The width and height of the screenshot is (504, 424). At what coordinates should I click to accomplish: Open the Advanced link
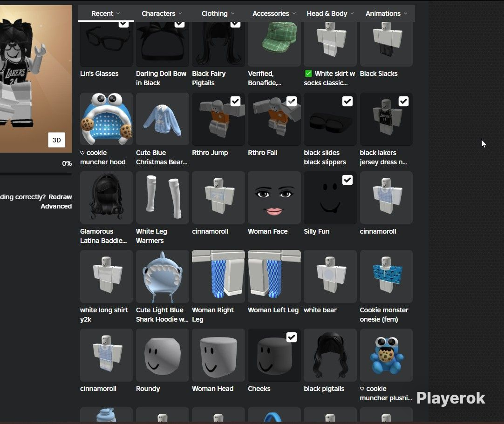[x=56, y=206]
